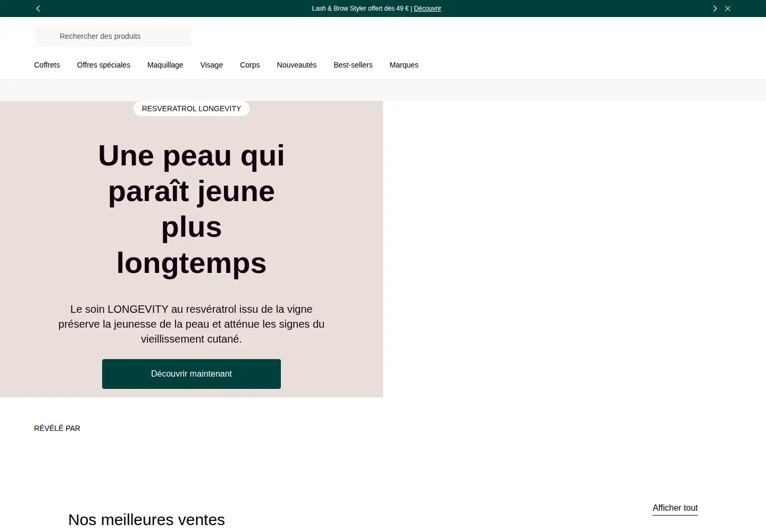Show previous announcement in top banner
This screenshot has height=532, width=766.
click(38, 9)
